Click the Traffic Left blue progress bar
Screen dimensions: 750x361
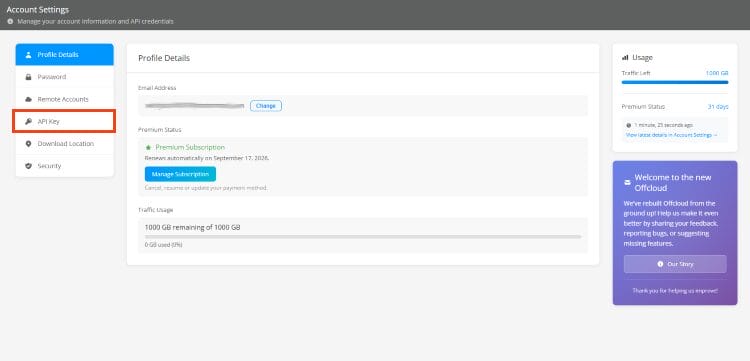click(x=675, y=82)
